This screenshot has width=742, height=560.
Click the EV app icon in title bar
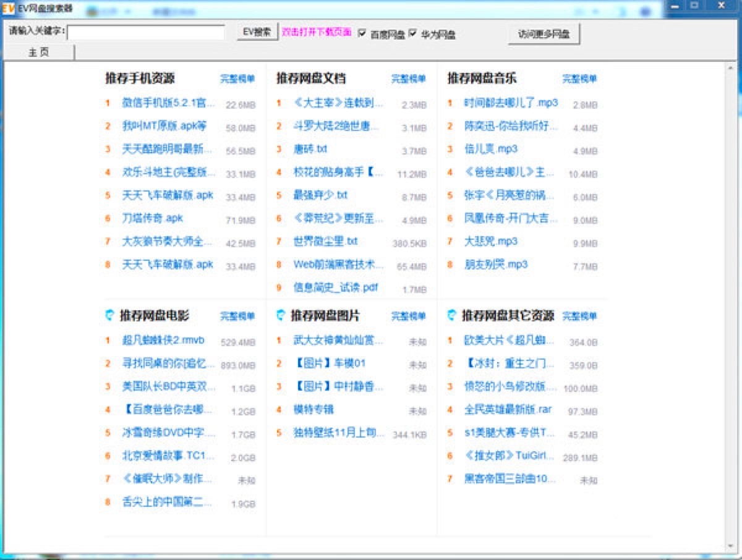coord(8,9)
